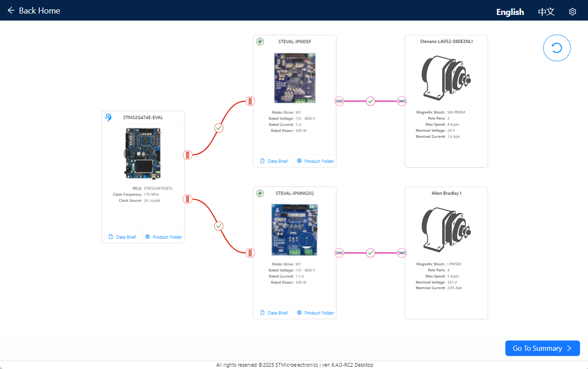
Task: Click the Shinano LA052-080E3NL1 title
Action: click(x=446, y=41)
